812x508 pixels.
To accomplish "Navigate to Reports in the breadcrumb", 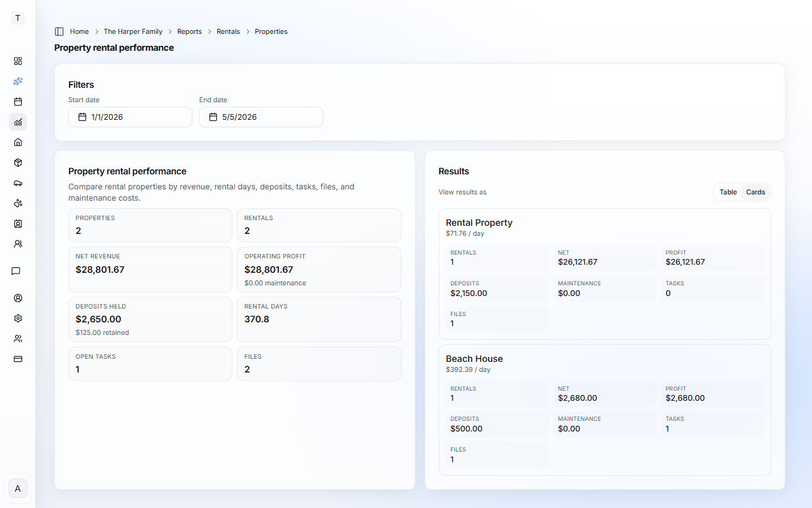I will click(x=189, y=31).
